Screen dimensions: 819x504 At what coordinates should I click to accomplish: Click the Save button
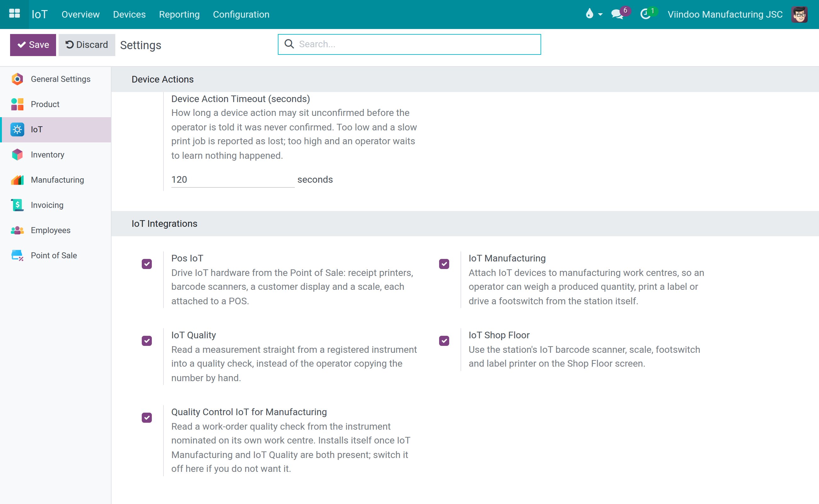coord(33,45)
